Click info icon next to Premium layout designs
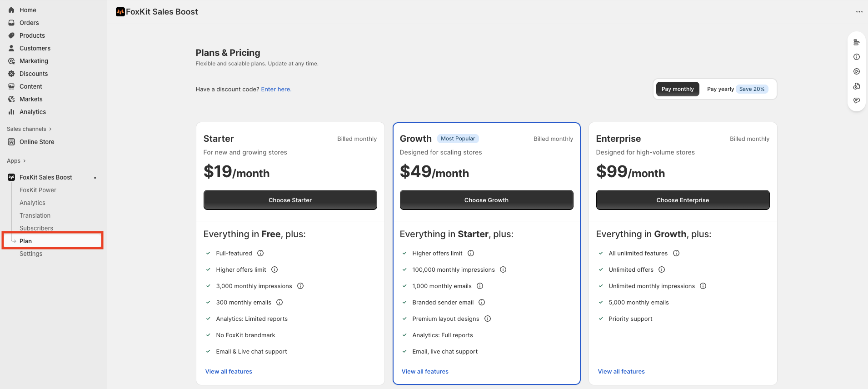The image size is (868, 389). pyautogui.click(x=488, y=319)
